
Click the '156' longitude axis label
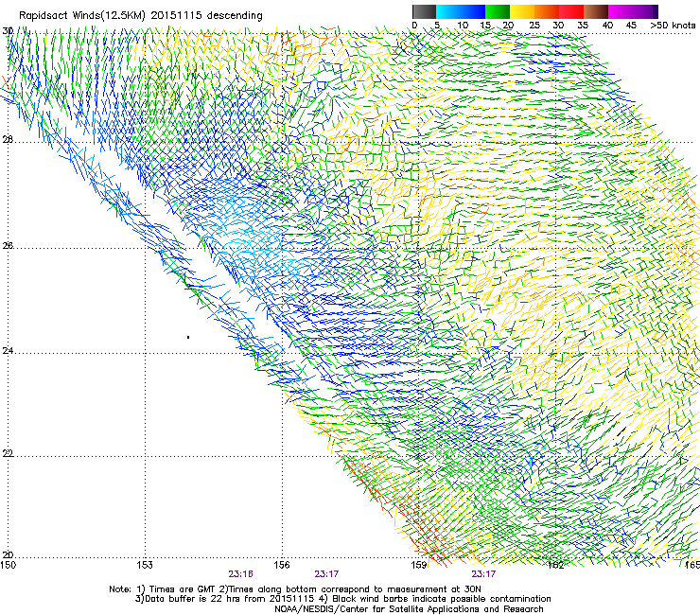(x=282, y=565)
